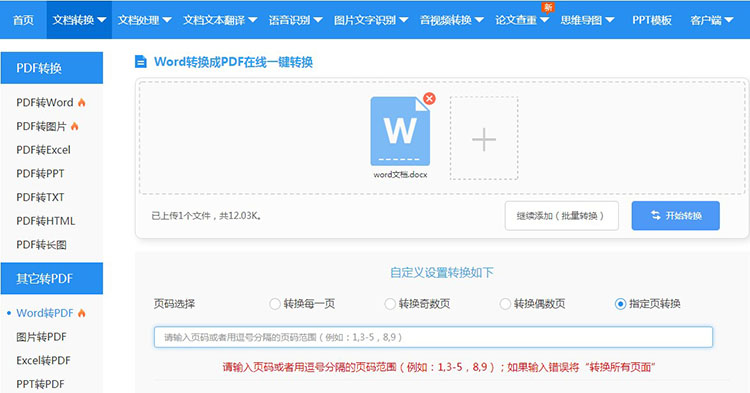The height and width of the screenshot is (393, 750).
Task: Expand the 文档转换 dropdown menu
Action: click(x=79, y=20)
